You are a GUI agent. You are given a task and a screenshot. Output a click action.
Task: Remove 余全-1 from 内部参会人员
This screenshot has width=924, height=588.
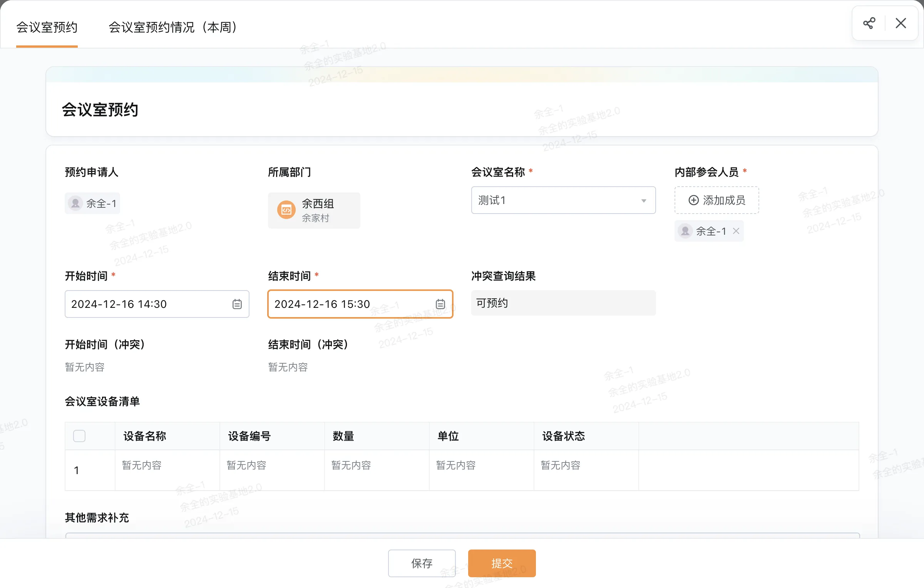[737, 231]
